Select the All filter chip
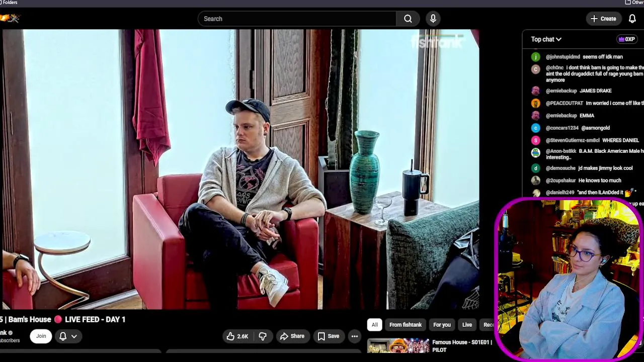The width and height of the screenshot is (644, 362). click(x=374, y=325)
